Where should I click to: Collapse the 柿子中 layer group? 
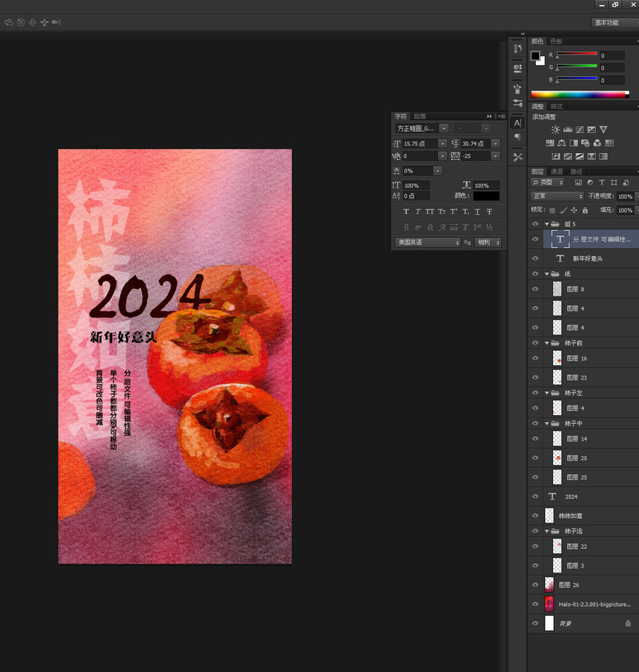547,423
